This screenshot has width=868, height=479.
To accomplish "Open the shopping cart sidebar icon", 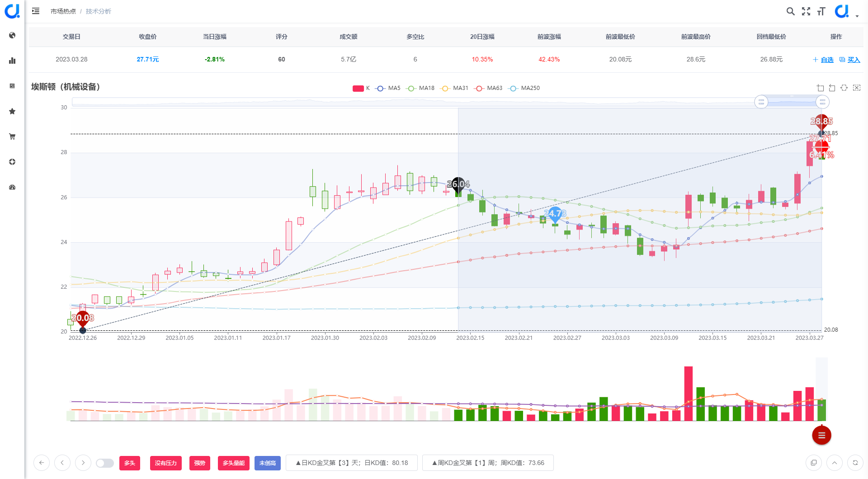I will (x=12, y=136).
